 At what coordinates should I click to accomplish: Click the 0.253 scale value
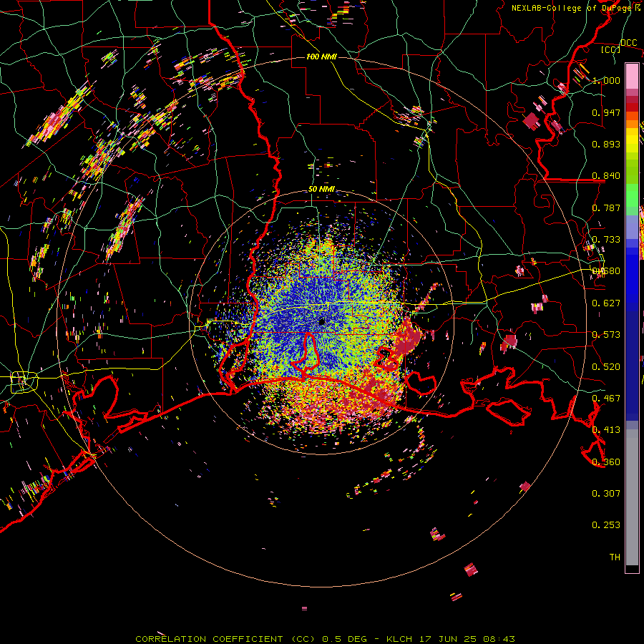point(606,525)
